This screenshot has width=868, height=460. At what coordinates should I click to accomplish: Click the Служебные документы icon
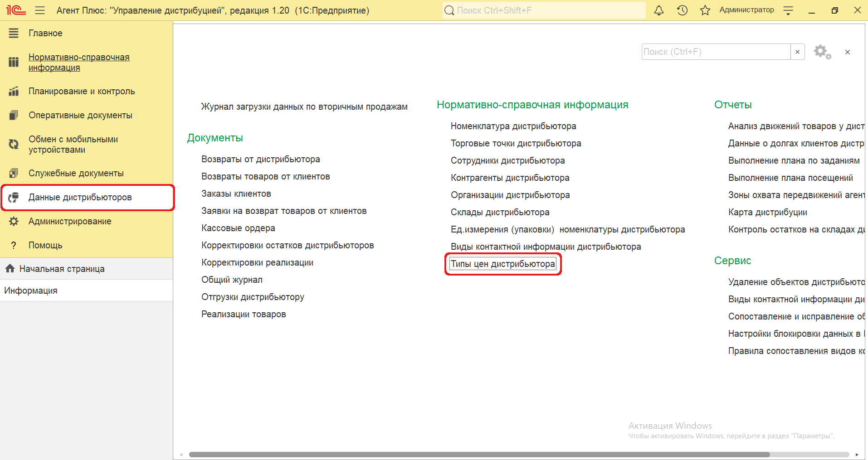[14, 173]
